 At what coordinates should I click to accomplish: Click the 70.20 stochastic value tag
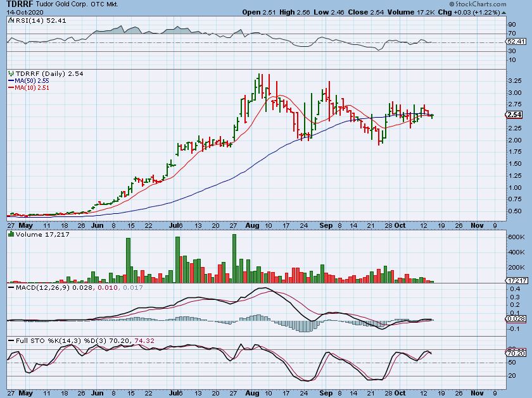tap(516, 352)
